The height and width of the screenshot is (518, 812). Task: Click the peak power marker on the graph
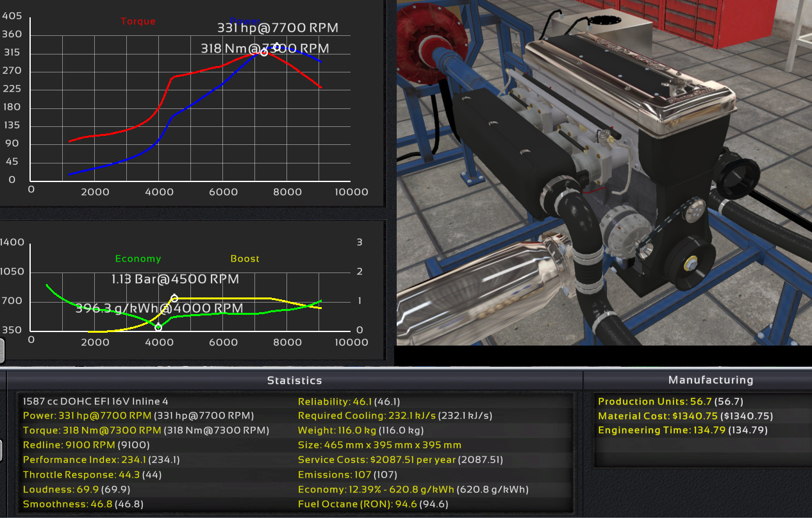click(x=277, y=47)
